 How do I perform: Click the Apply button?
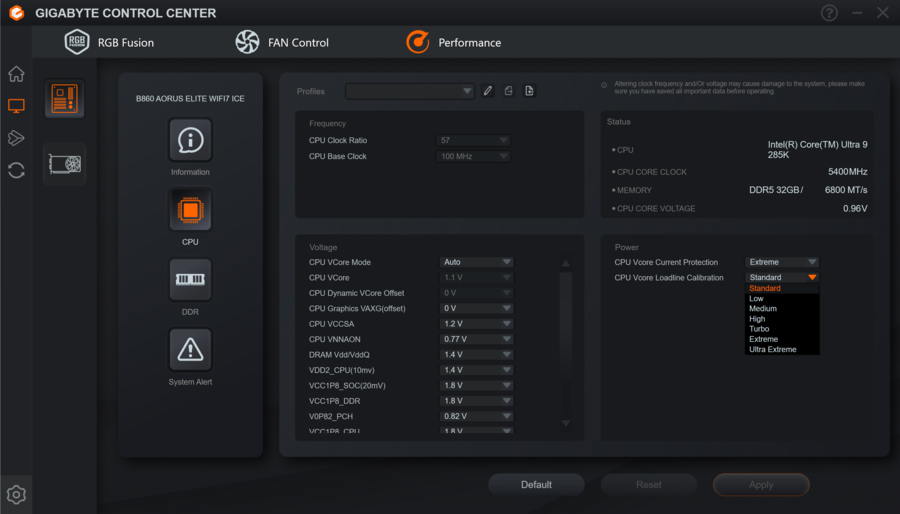761,485
